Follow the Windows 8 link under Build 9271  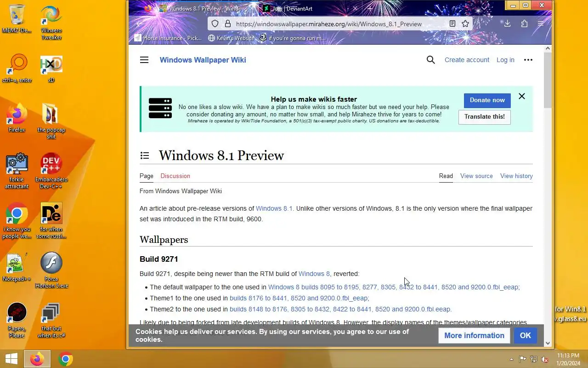314,274
